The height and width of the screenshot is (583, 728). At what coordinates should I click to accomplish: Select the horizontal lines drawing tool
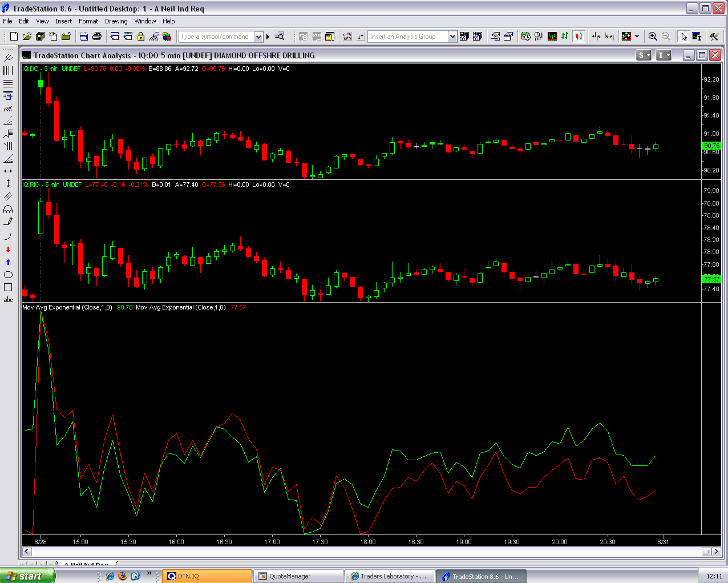pos(8,83)
